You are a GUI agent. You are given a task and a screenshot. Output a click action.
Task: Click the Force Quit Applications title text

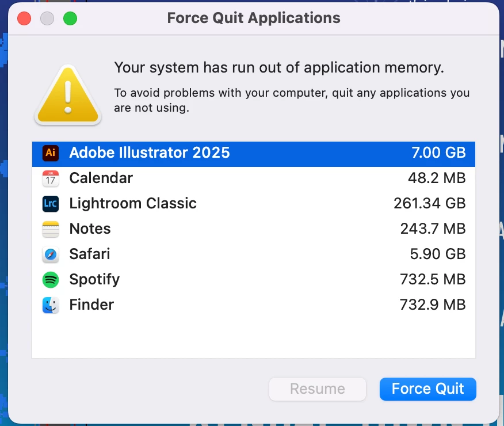click(254, 18)
